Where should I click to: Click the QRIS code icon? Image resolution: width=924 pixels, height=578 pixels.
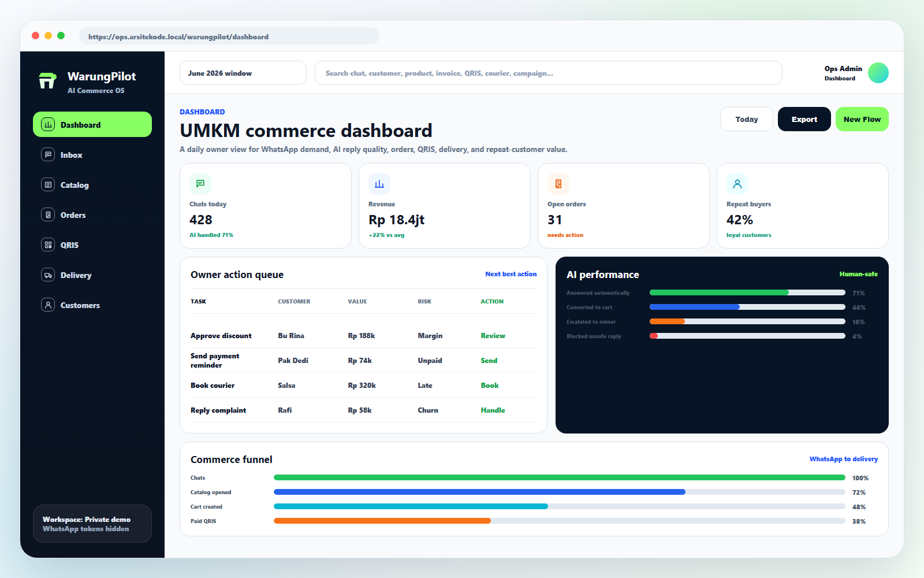[48, 245]
